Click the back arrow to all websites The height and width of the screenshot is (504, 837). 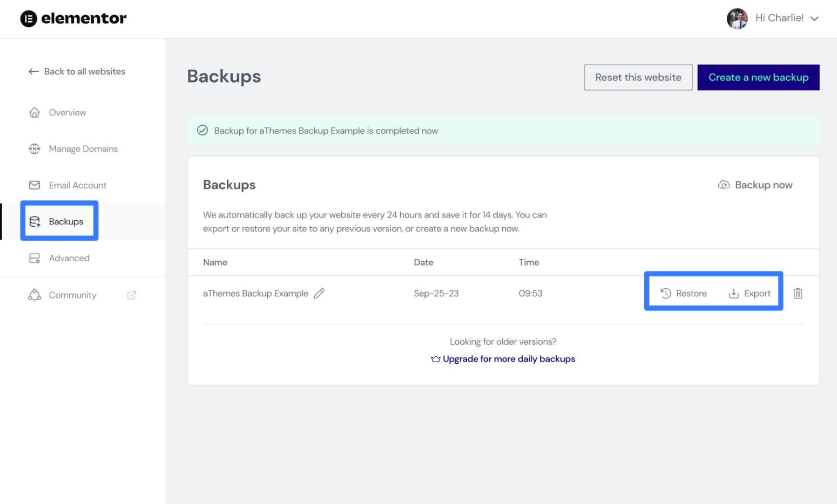[33, 71]
